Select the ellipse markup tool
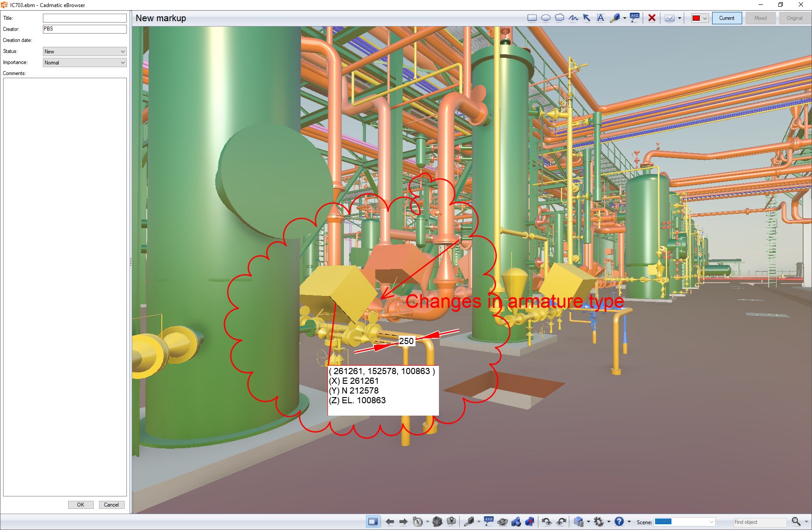This screenshot has height=530, width=812. coord(546,18)
